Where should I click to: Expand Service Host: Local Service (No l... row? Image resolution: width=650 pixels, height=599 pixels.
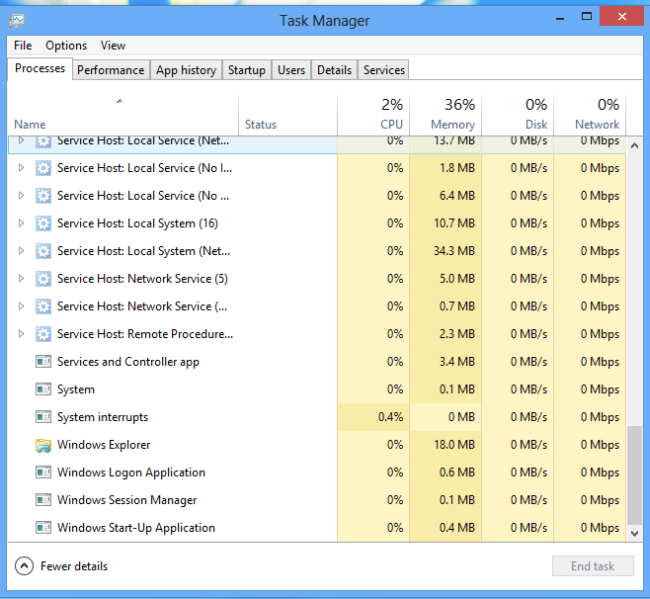point(21,167)
